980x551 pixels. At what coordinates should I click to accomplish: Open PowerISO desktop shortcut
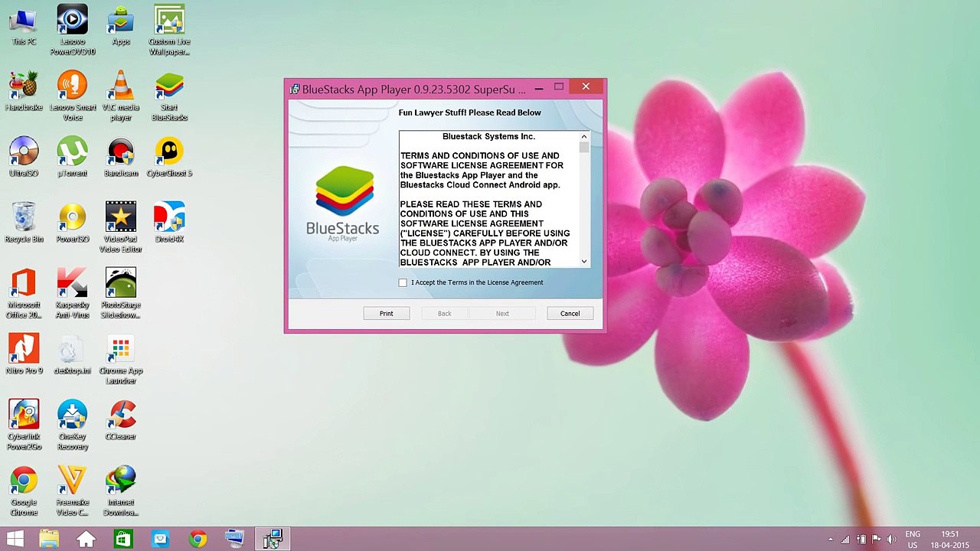pos(73,223)
